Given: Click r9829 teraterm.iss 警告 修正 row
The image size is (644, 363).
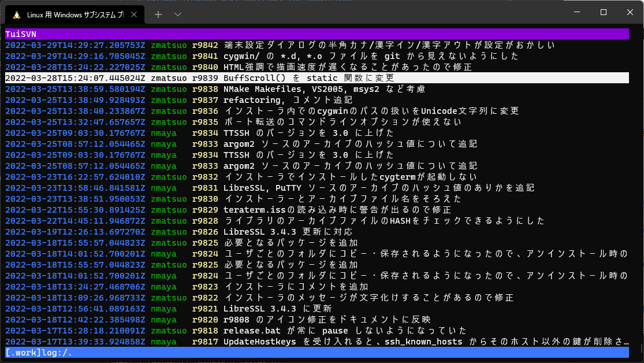Looking at the screenshot, I should [317, 210].
